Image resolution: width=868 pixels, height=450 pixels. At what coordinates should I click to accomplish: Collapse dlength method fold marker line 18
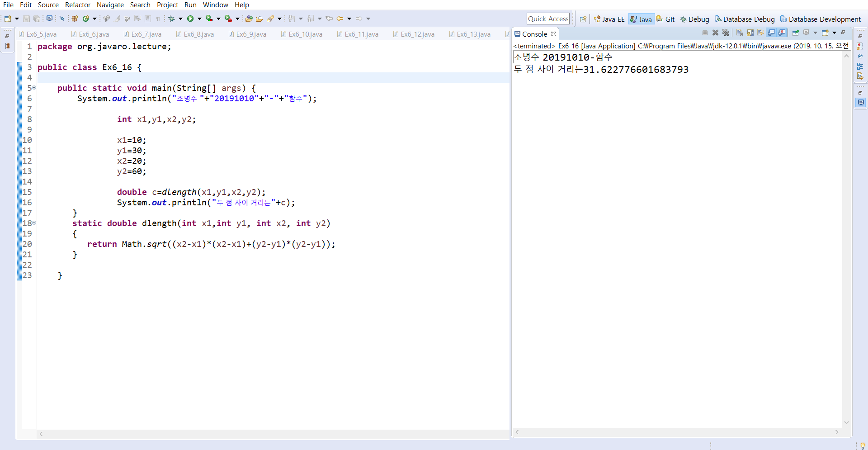(34, 223)
